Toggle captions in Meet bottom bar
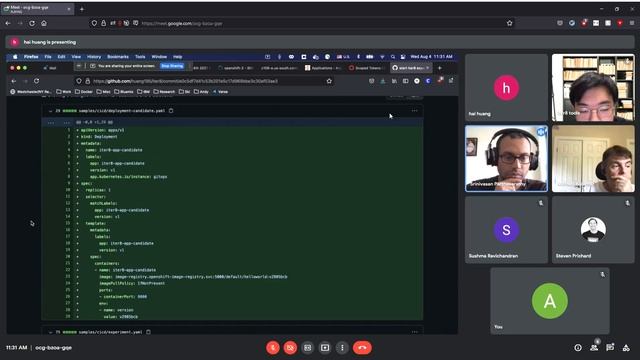This screenshot has height=360, width=640. point(307,348)
